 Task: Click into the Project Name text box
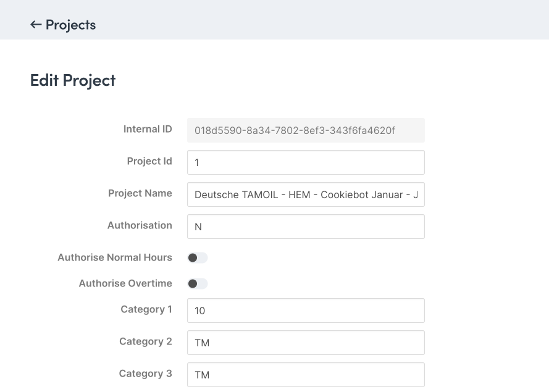(x=306, y=194)
